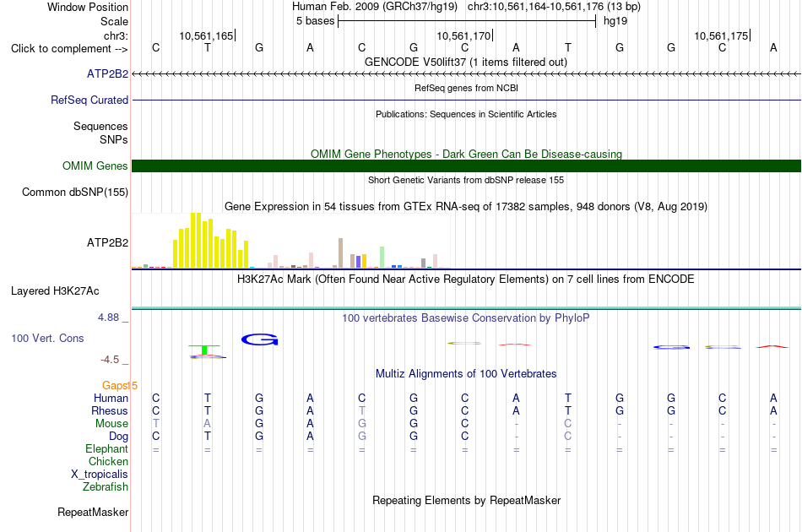Click the ATP2B2 GENCODE track label
Screen dimensions: 802x532
107,73
